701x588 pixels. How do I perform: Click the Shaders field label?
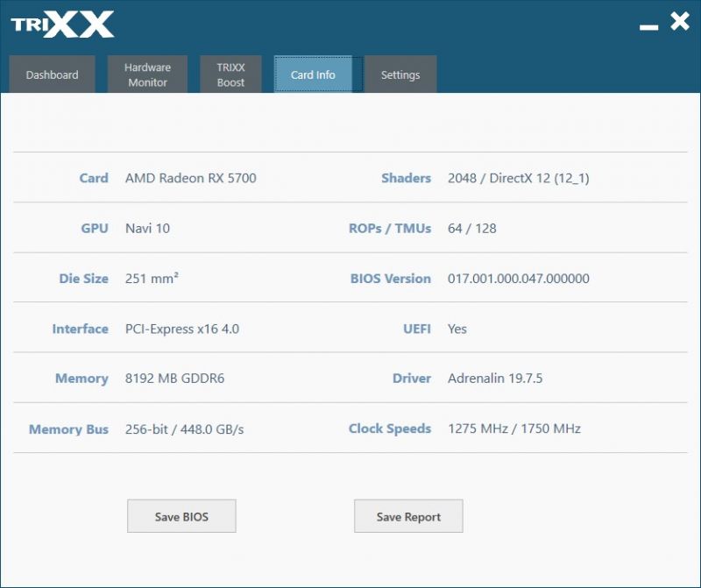pos(407,178)
